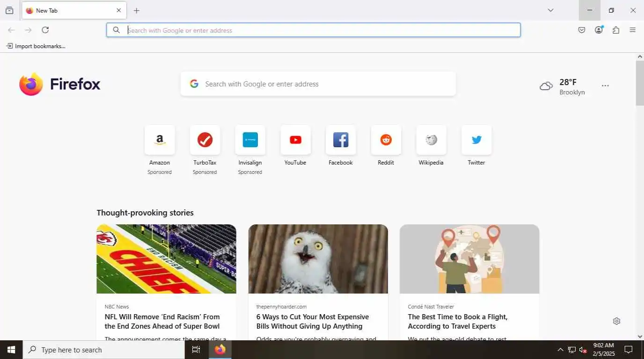Go forward one page
Image resolution: width=644 pixels, height=359 pixels.
point(28,30)
